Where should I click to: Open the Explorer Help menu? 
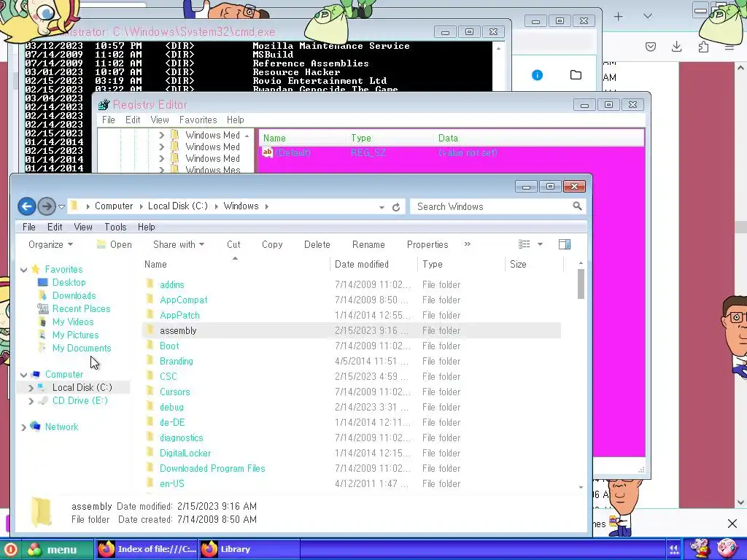coord(146,227)
